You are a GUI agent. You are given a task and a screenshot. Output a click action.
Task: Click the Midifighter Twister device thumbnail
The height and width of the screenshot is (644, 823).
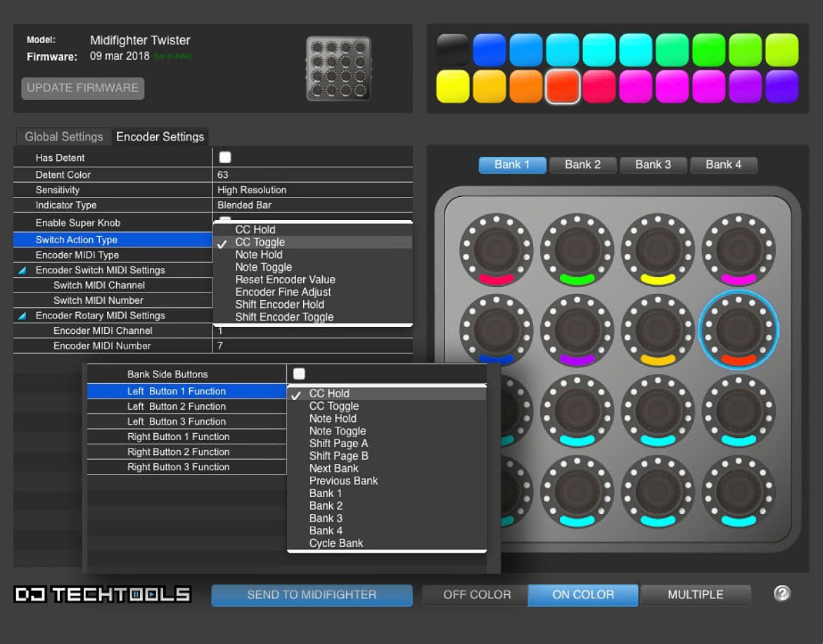[x=338, y=68]
